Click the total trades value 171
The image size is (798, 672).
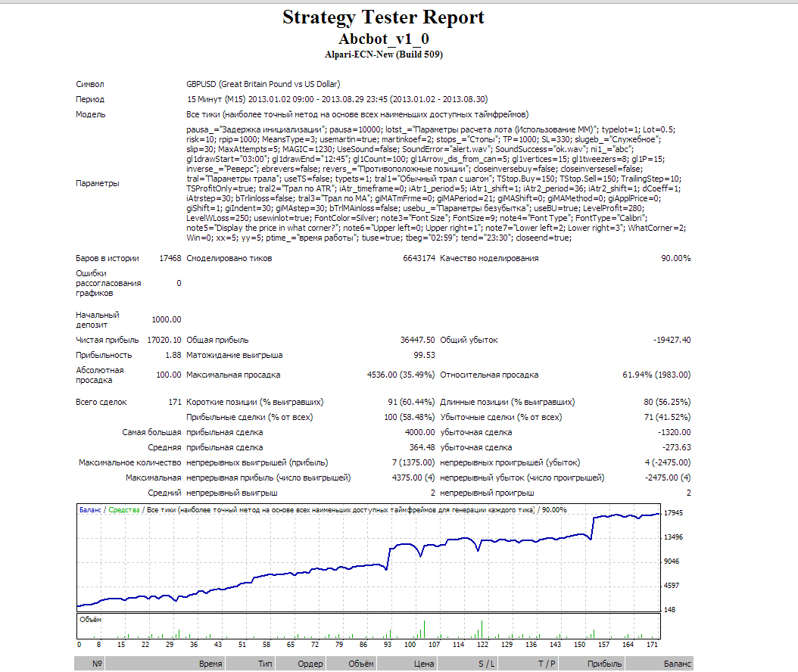tap(175, 402)
